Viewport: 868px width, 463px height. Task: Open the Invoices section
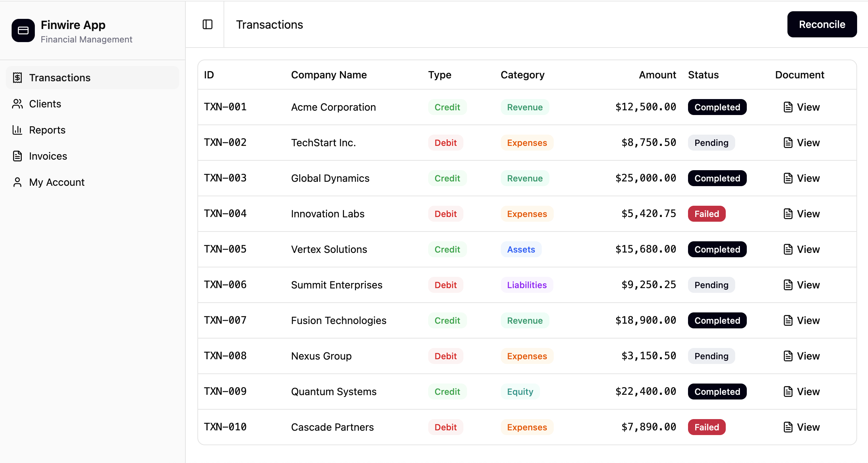click(48, 156)
